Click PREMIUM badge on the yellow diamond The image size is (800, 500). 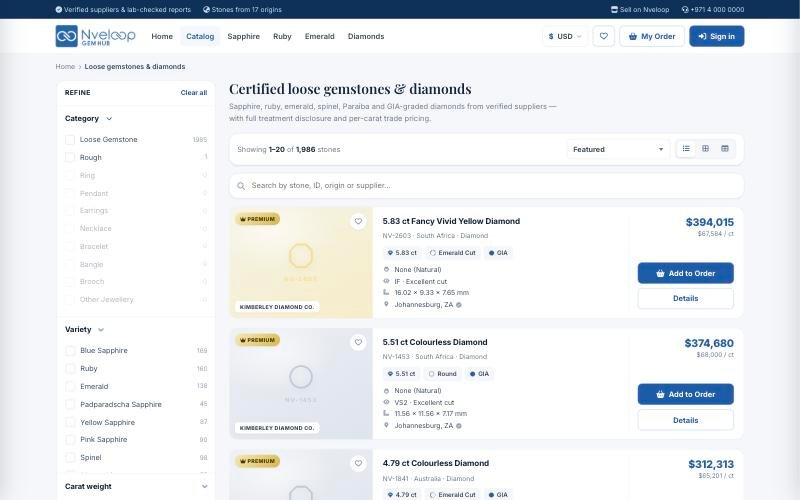(257, 219)
